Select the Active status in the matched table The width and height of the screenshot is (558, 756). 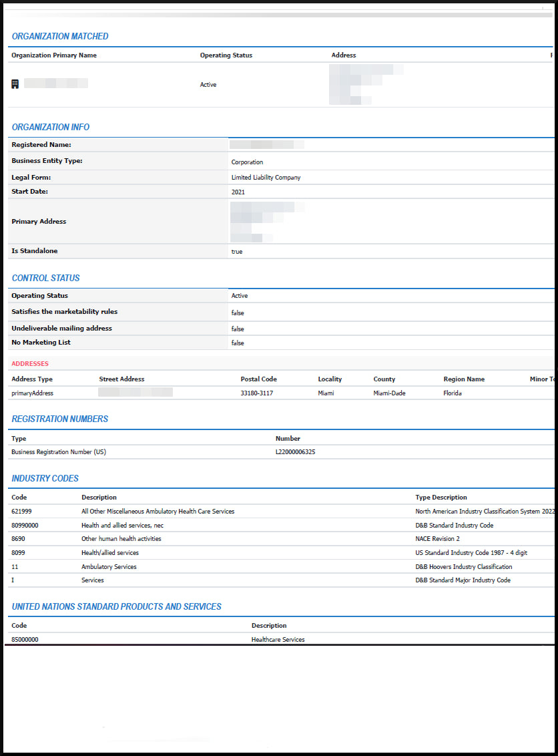[x=208, y=84]
